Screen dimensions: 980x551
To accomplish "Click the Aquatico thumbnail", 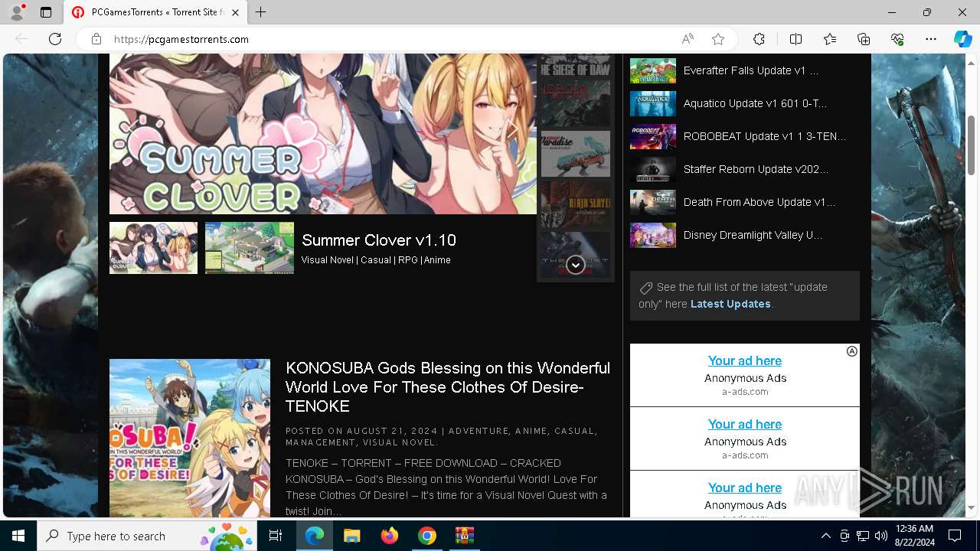I will [x=652, y=103].
